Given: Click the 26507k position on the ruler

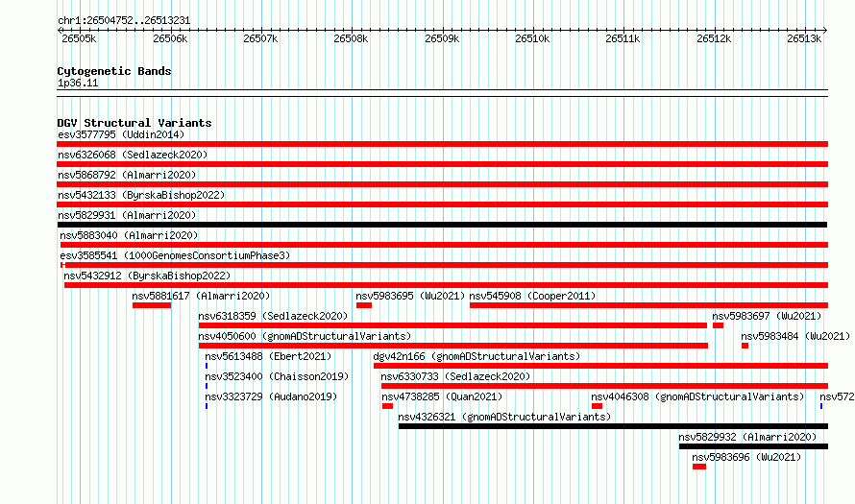Looking at the screenshot, I should pyautogui.click(x=260, y=38).
